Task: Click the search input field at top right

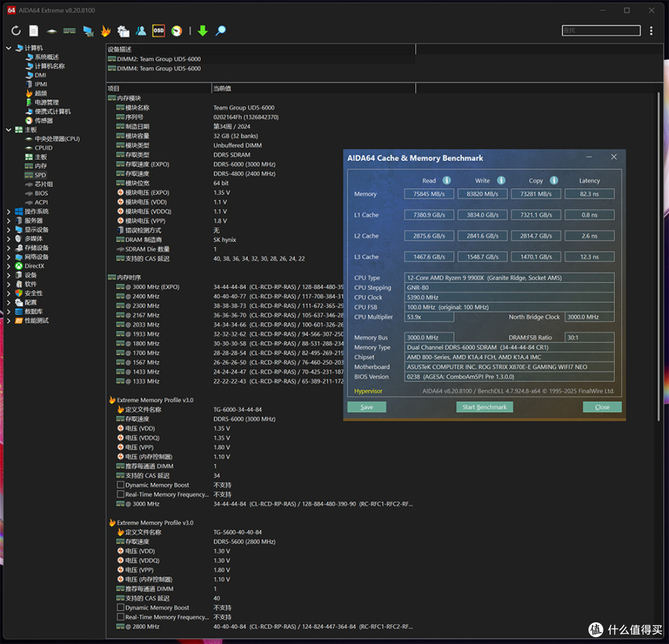Action: [601, 30]
